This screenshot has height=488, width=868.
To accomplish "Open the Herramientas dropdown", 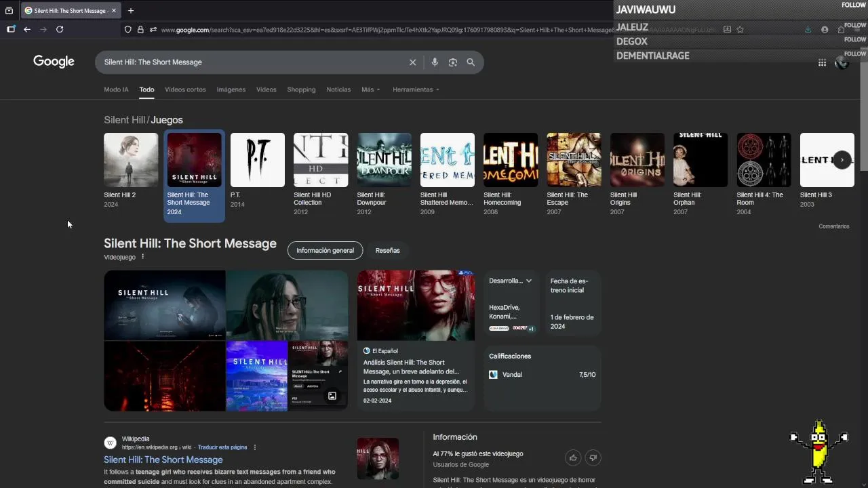I will coord(416,89).
